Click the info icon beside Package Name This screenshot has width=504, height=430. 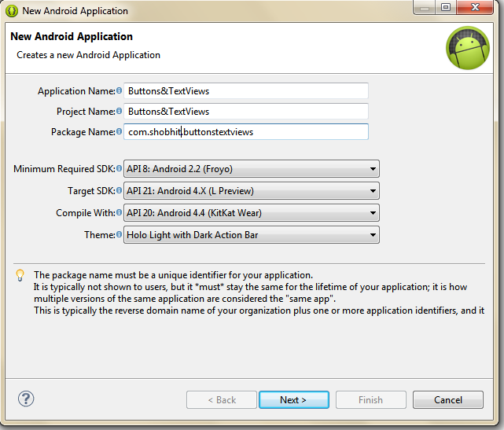click(119, 131)
